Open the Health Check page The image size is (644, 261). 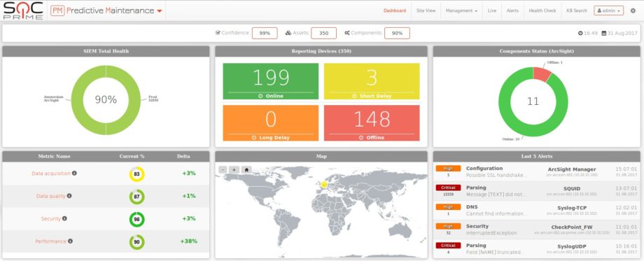point(542,10)
